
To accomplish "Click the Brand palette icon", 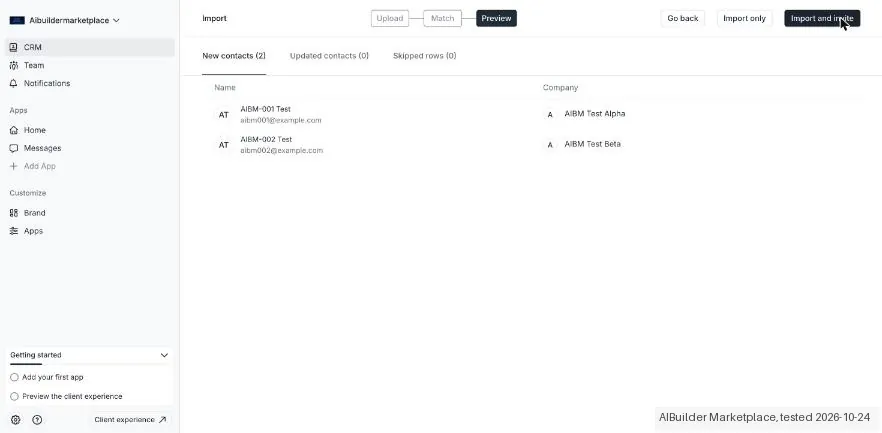I will (14, 213).
